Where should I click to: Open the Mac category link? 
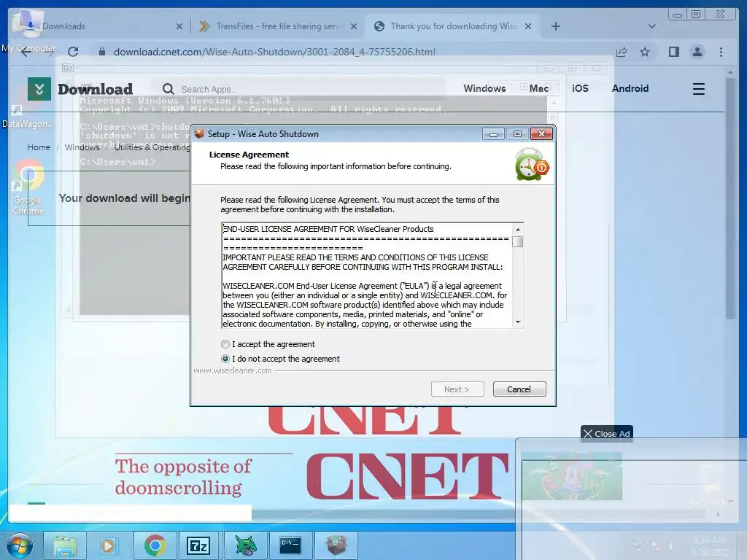(x=539, y=88)
